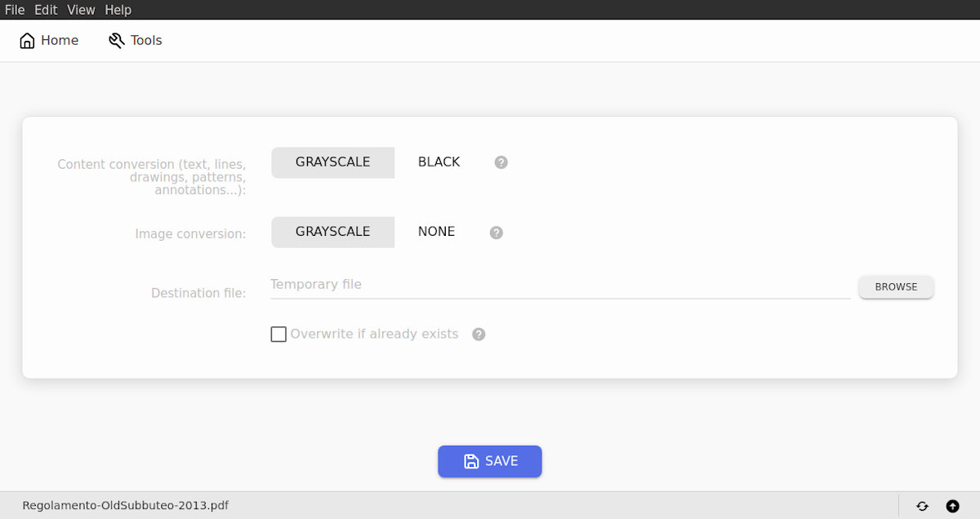Open the Help menu
This screenshot has height=519, width=980.
pos(118,10)
